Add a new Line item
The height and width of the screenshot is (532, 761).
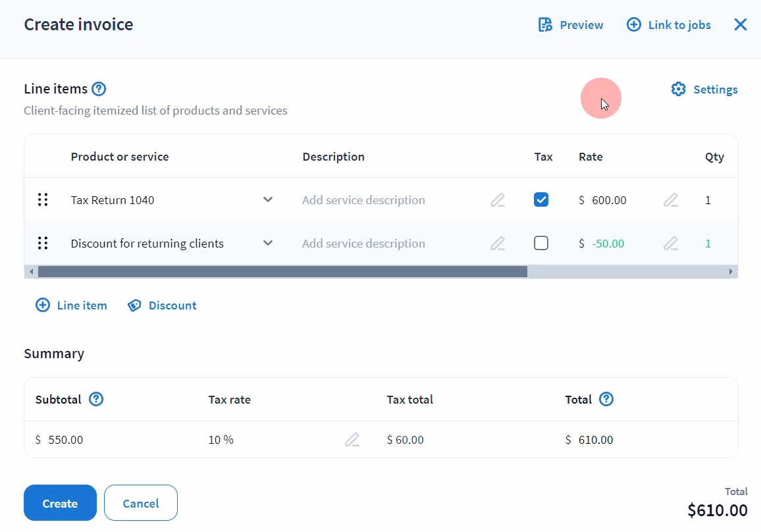click(x=71, y=306)
